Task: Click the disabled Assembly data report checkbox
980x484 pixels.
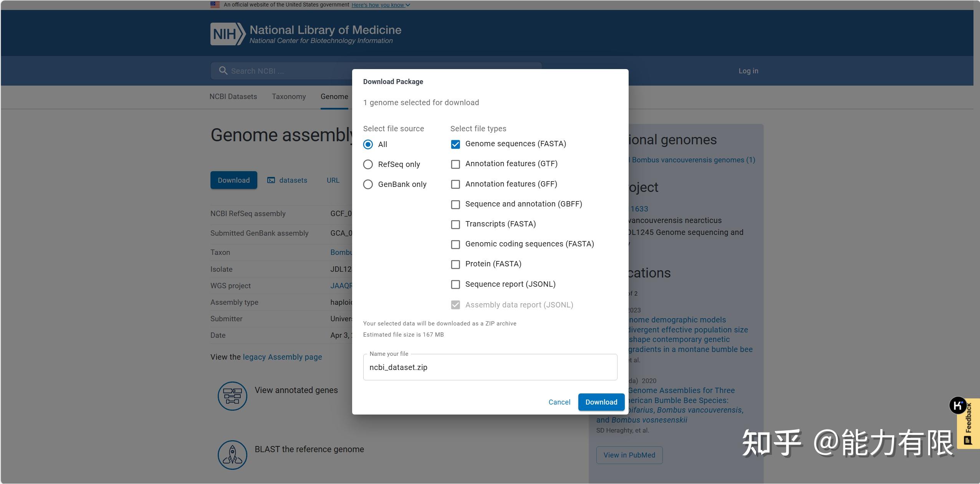Action: [455, 305]
